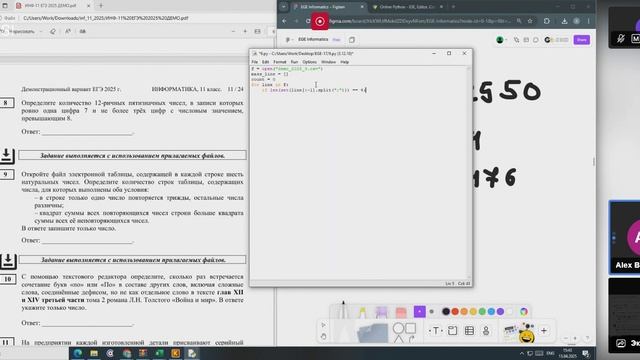640x360 pixels.
Task: Open a new tab in PDF browser
Action: pos(101,6)
